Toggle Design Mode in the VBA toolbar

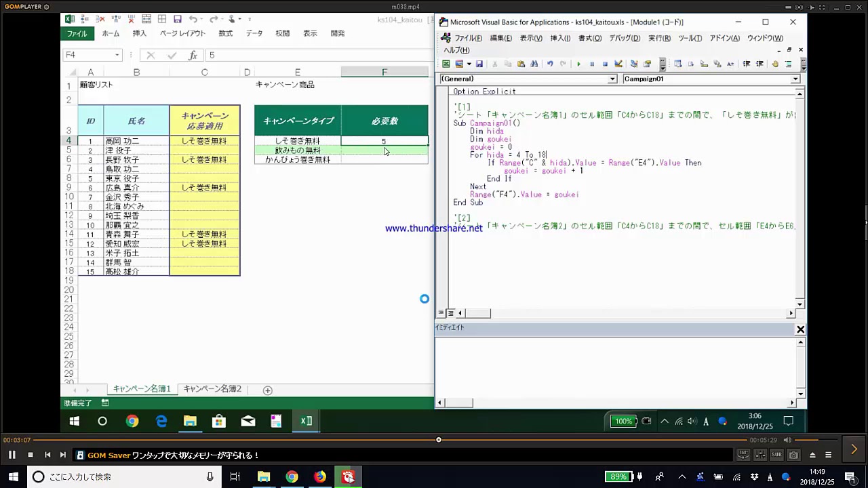coord(618,64)
